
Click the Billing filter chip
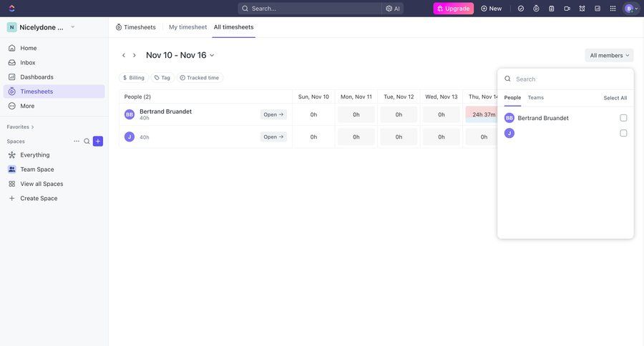(x=134, y=78)
